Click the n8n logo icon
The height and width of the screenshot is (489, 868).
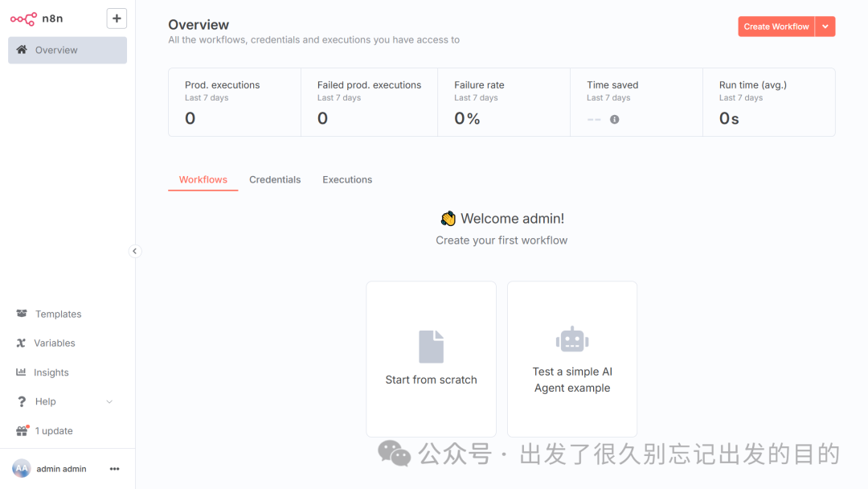pos(23,18)
